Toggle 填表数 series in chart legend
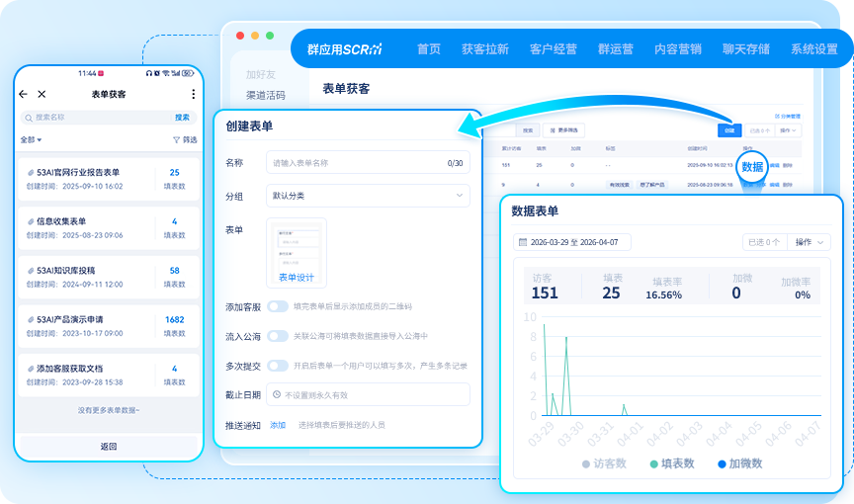The height and width of the screenshot is (504, 854). pos(672,463)
